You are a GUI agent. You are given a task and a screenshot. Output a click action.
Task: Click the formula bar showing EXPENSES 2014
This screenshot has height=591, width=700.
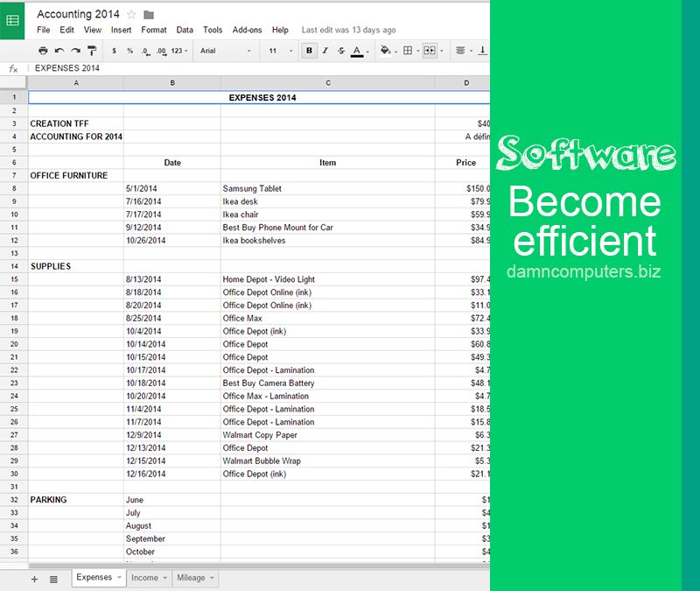click(x=259, y=68)
